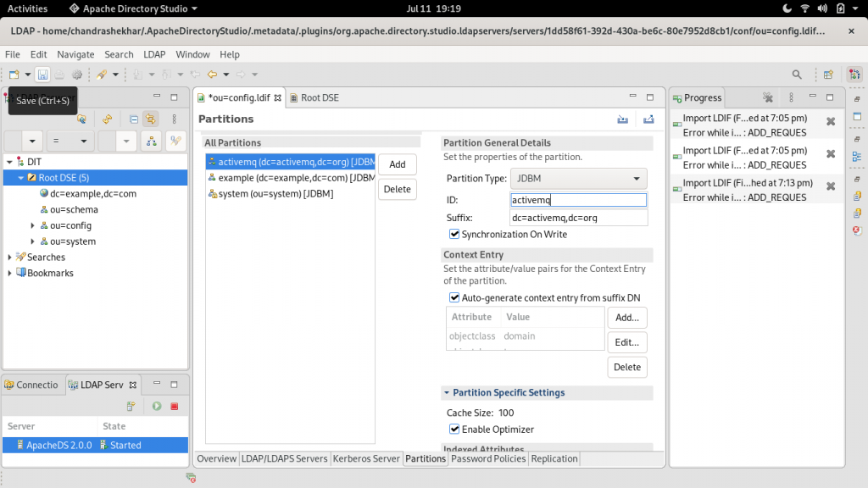Click the Add button beside All Partitions

click(397, 164)
